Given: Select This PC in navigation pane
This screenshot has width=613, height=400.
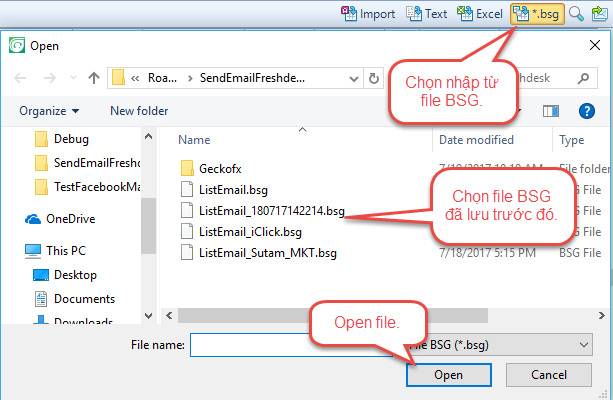Looking at the screenshot, I should point(56,251).
